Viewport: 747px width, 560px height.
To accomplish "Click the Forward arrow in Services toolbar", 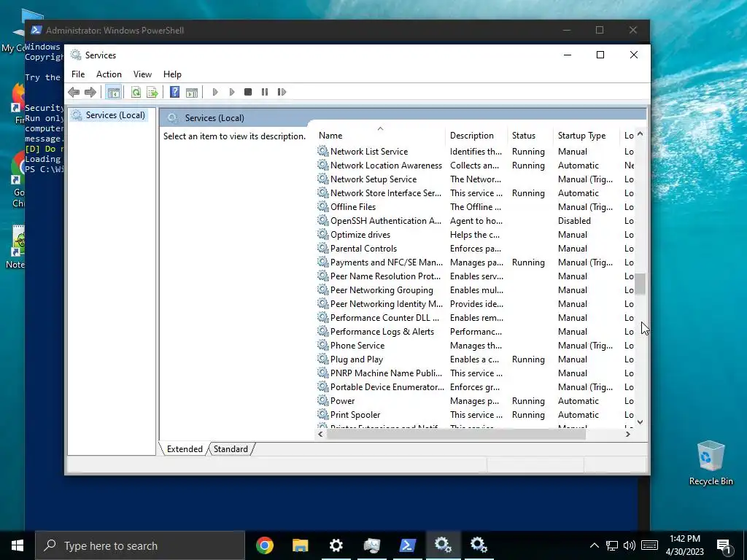I will [90, 92].
